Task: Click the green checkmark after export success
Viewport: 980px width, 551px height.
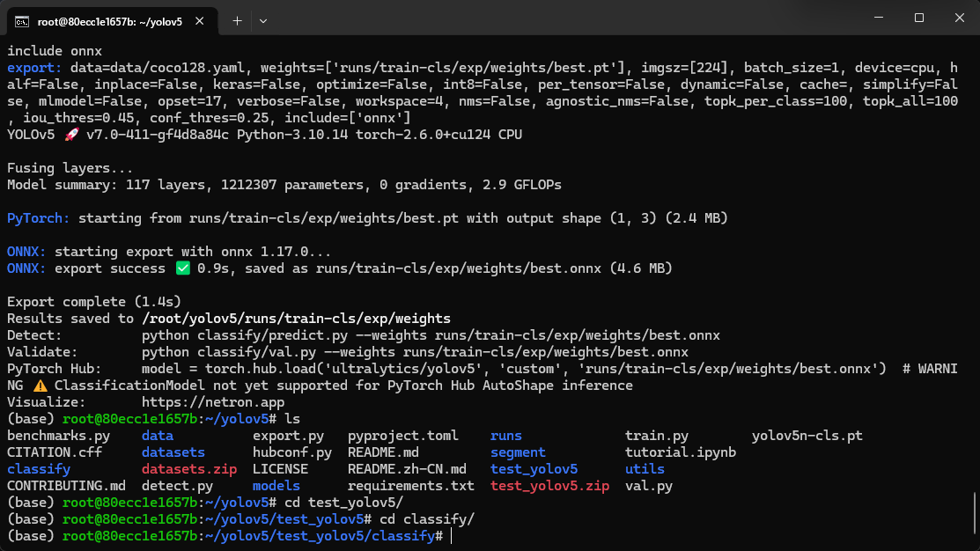Action: pyautogui.click(x=182, y=268)
